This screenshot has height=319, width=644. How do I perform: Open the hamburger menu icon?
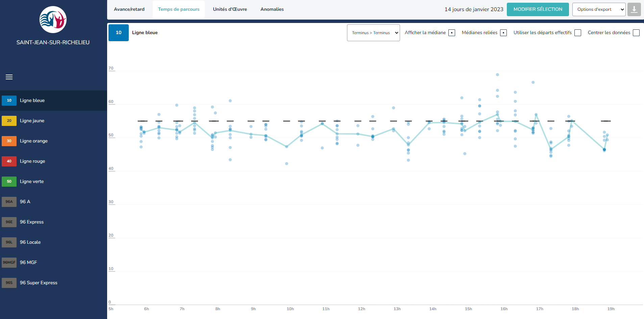tap(9, 77)
